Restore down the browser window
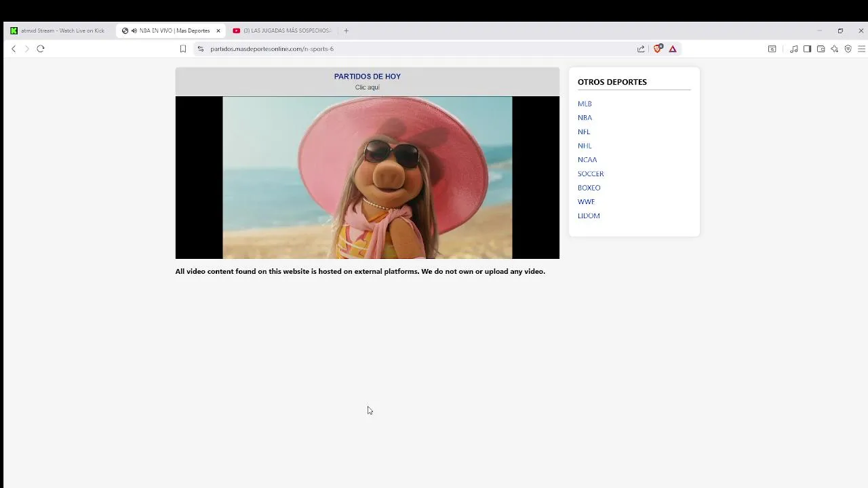868x488 pixels. 840,30
